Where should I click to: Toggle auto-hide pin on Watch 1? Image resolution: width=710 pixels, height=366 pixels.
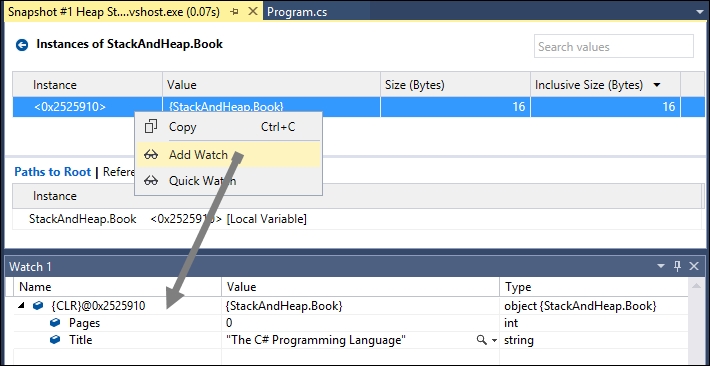[677, 266]
